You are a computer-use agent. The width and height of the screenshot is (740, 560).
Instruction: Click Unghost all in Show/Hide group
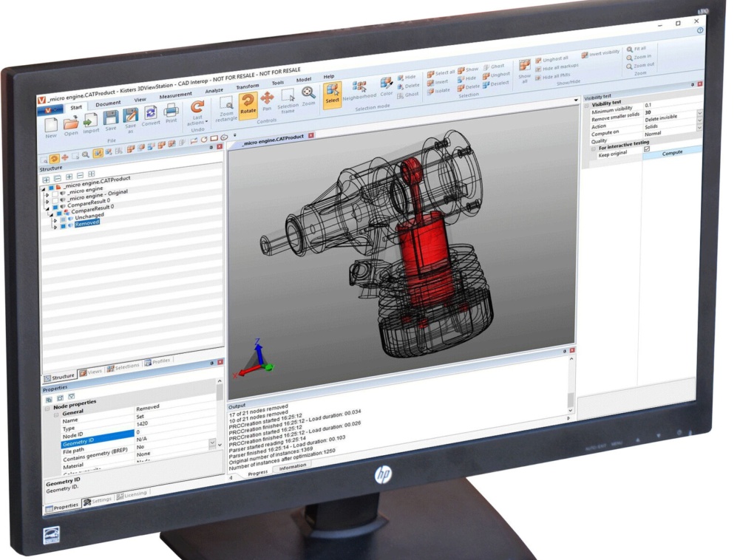551,60
